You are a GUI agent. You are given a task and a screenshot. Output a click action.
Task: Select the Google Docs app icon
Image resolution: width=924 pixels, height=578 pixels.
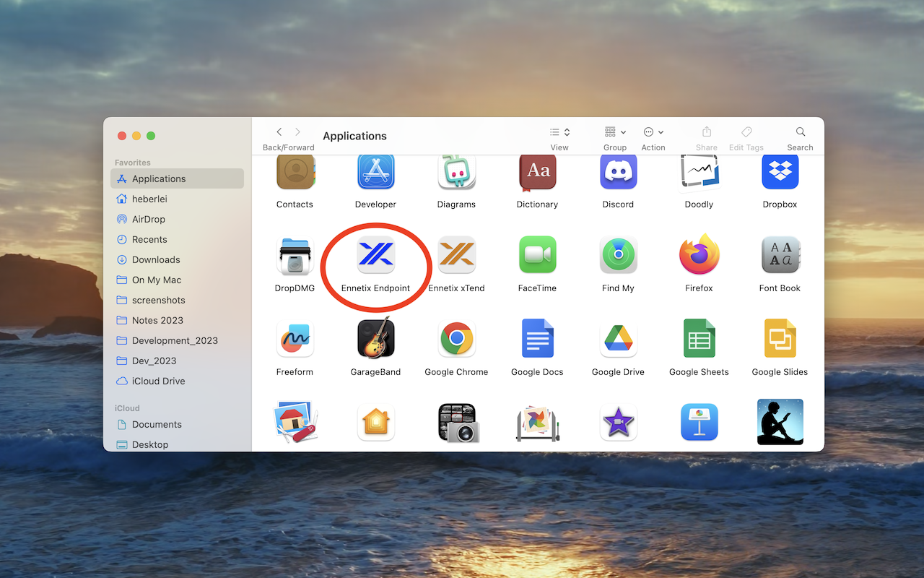(x=537, y=338)
